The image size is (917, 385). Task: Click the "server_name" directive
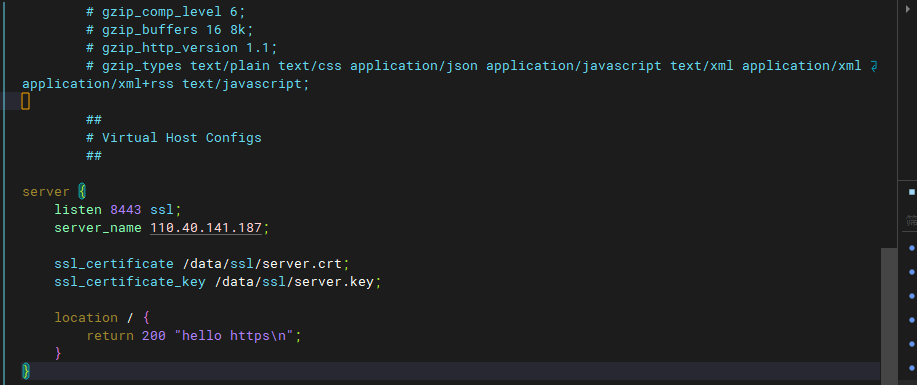tap(98, 228)
